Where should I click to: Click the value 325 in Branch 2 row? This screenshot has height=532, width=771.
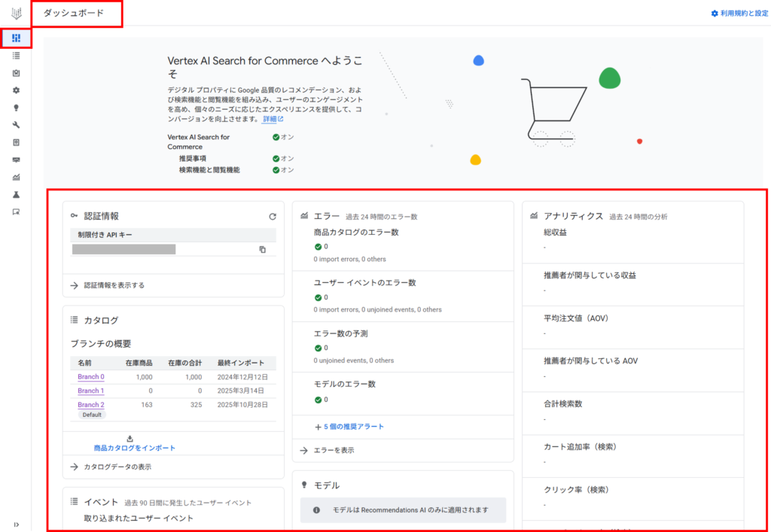[197, 405]
